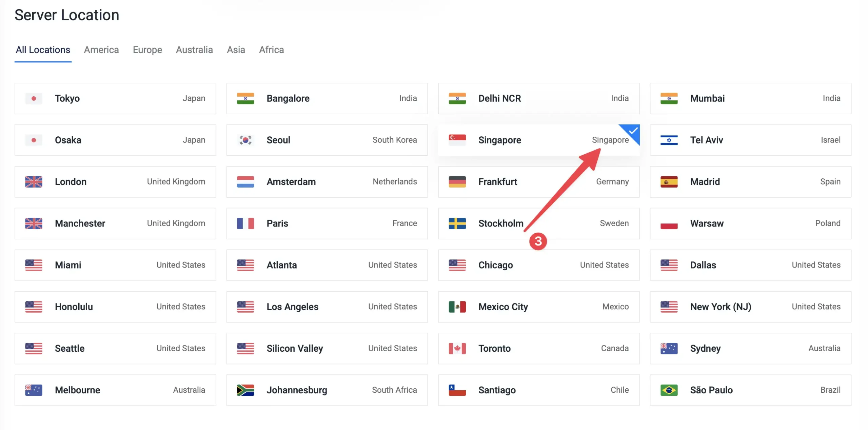Click the Sweden flag next to Stockholm
This screenshot has width=868, height=430.
pos(457,223)
